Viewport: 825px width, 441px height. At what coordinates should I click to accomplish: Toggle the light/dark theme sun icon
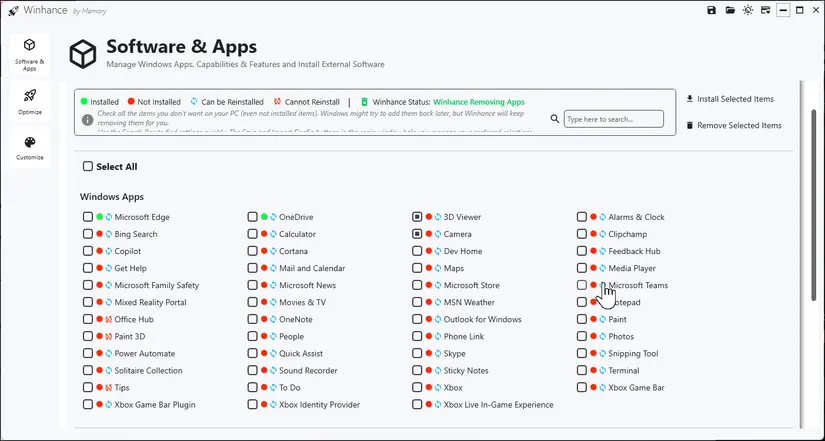748,10
